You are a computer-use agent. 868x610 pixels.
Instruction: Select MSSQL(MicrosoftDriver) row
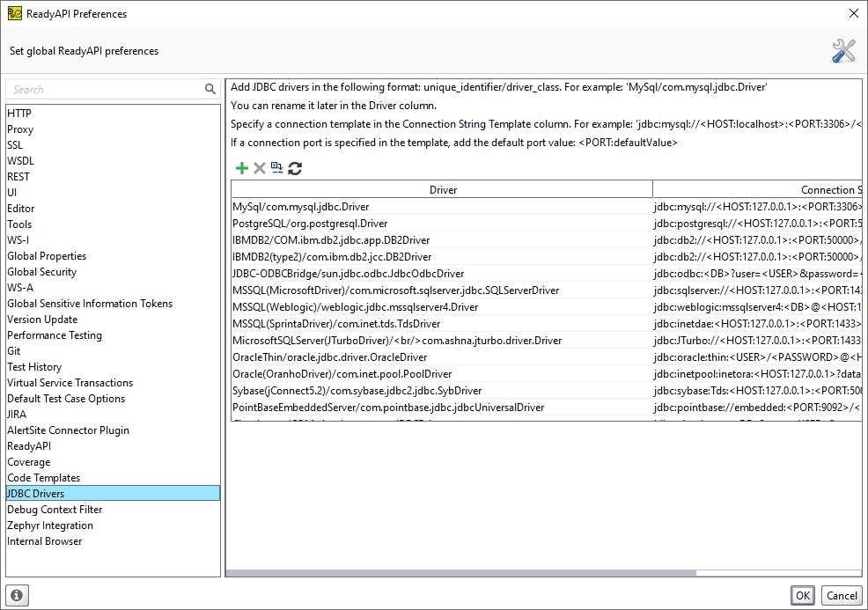442,290
